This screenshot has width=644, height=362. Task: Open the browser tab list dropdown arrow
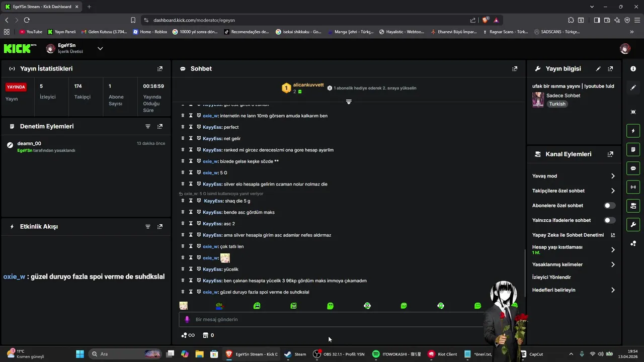[592, 7]
